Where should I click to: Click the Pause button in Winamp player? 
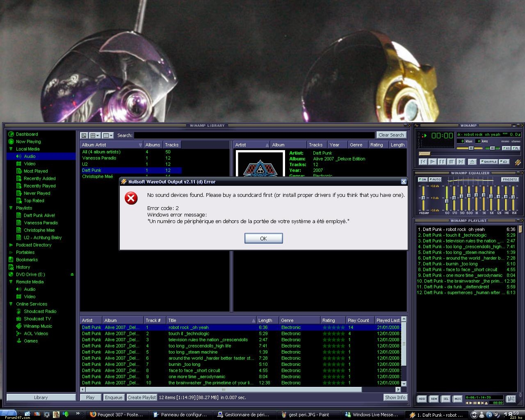(442, 162)
